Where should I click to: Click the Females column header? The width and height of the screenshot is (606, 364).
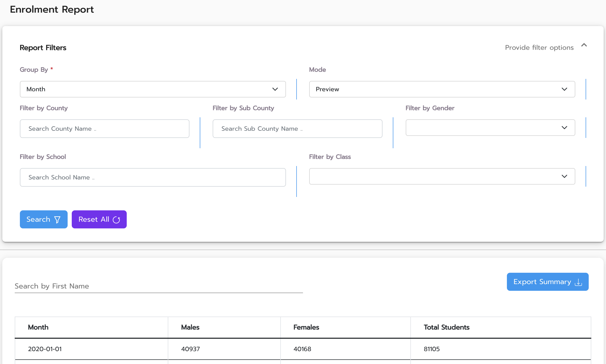(x=306, y=327)
